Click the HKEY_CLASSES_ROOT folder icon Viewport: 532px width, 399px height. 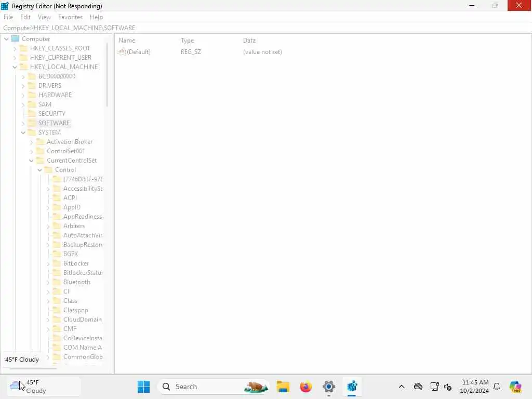coord(23,48)
